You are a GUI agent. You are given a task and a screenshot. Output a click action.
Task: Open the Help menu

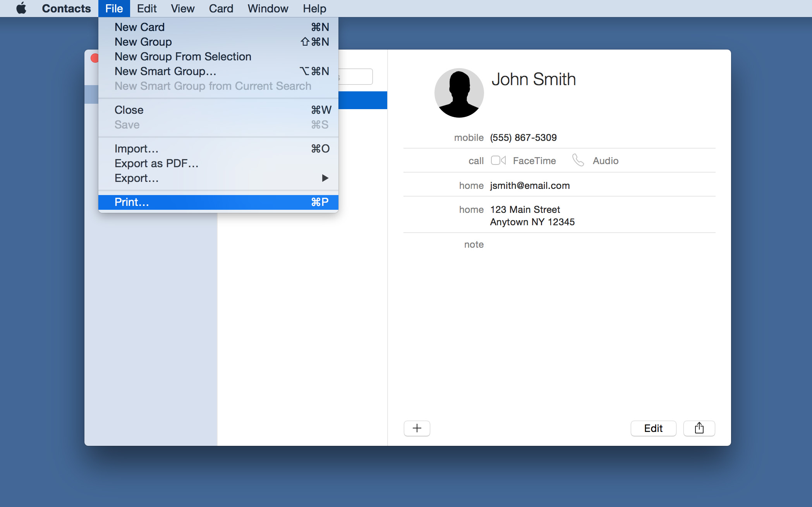(314, 9)
